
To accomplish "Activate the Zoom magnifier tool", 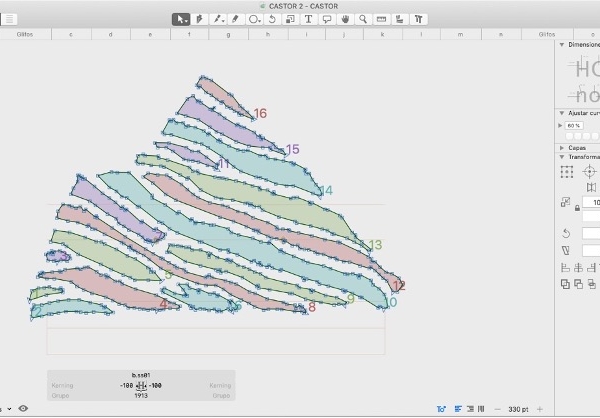I will coord(363,18).
